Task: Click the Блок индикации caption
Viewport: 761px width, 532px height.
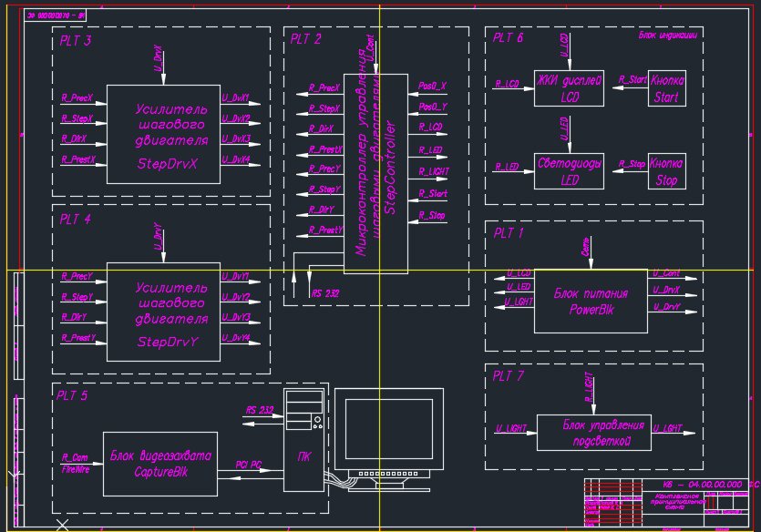Action: point(668,35)
